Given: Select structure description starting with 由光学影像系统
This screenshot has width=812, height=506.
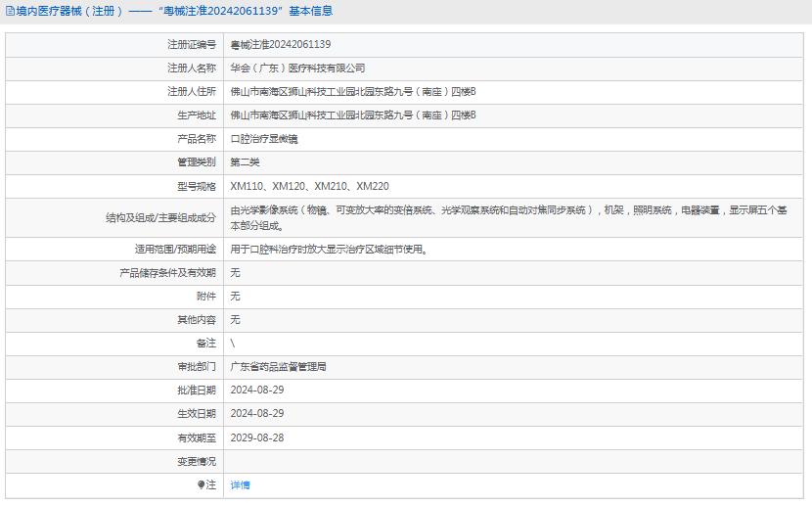Looking at the screenshot, I should point(509,218).
